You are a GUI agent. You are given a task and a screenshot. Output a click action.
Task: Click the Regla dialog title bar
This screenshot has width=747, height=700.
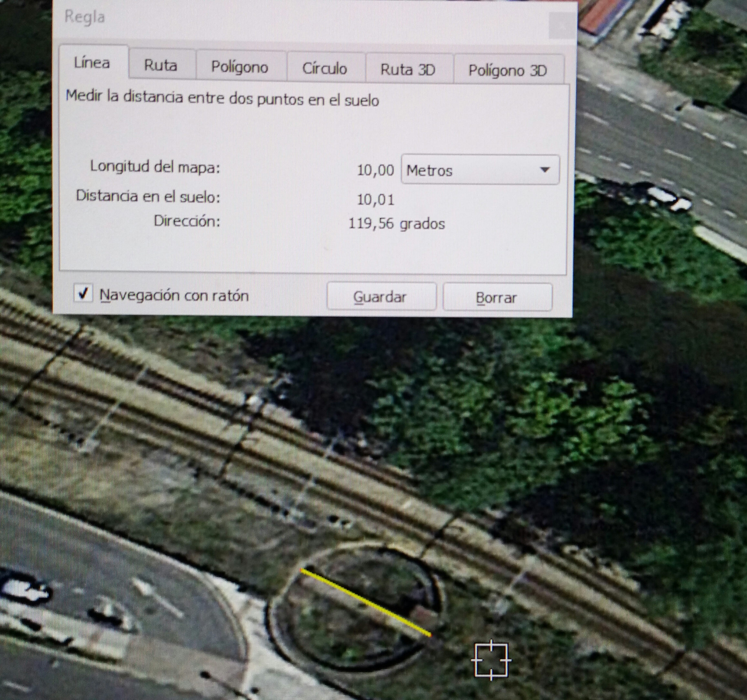(301, 19)
